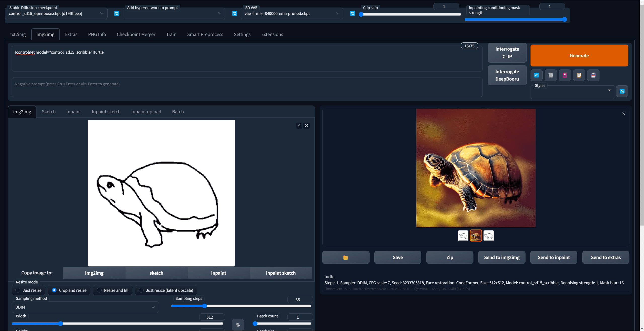This screenshot has width=644, height=331.
Task: Click the pink extra networks card icon
Action: click(565, 75)
